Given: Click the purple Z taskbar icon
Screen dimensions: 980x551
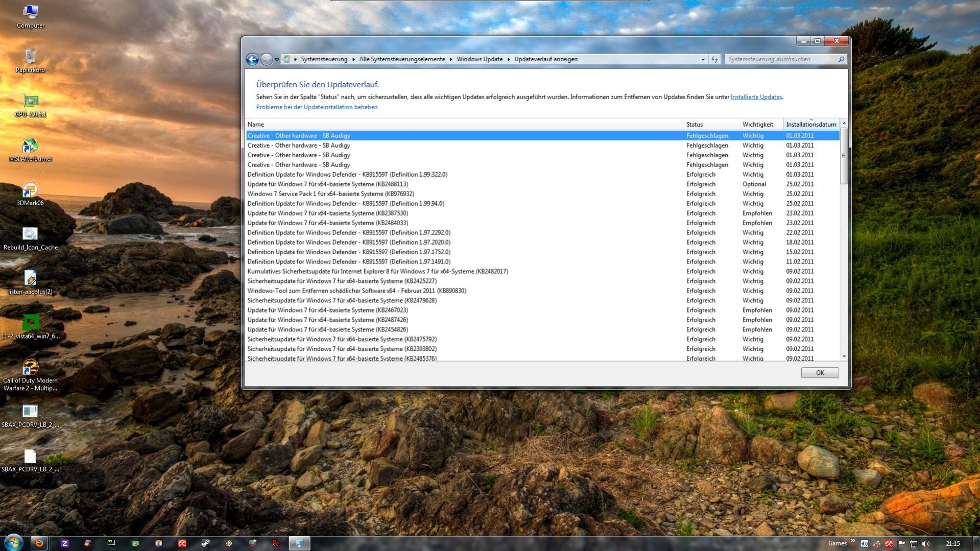Looking at the screenshot, I should click(x=65, y=543).
